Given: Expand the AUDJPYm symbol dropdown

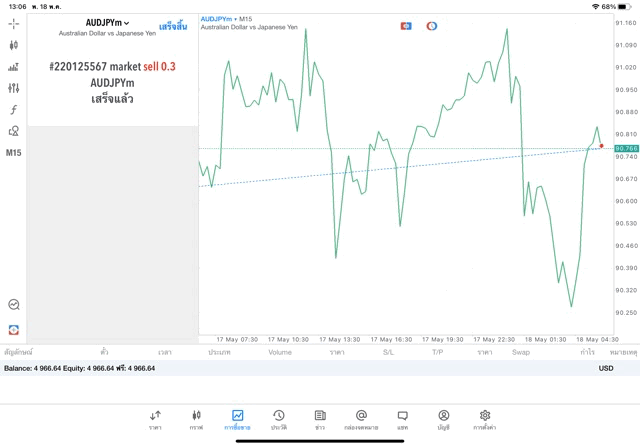Looking at the screenshot, I should point(107,22).
